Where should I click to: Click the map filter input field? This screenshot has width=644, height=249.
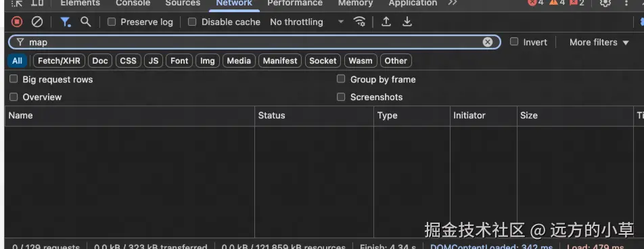pos(254,43)
